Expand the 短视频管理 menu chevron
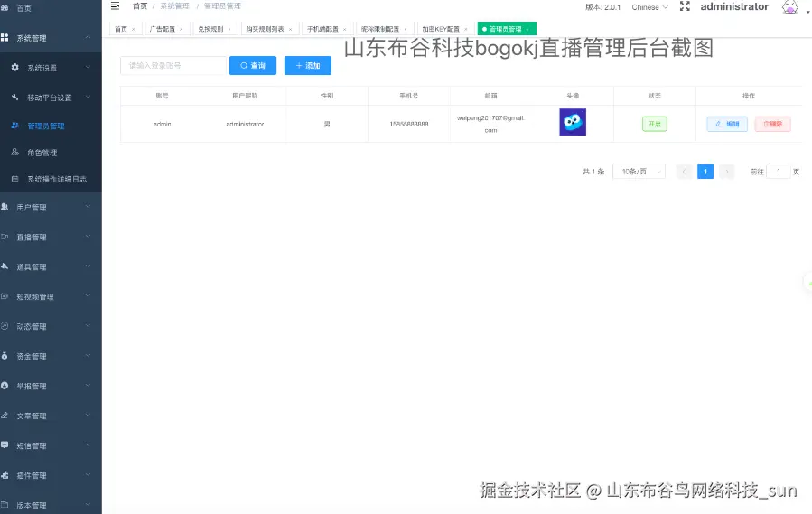 tap(88, 296)
